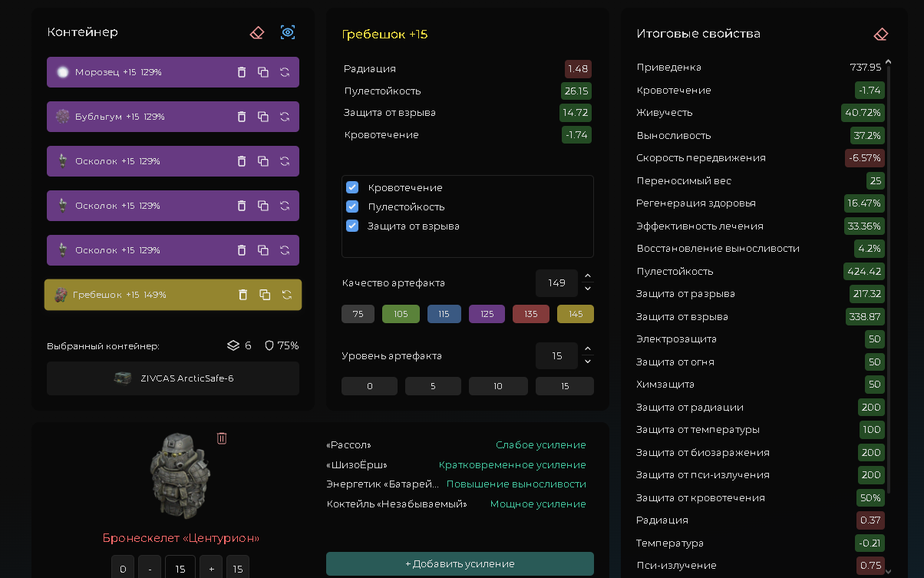Select the Энергетик «Батарей… boost row
Viewport: 924px width, 578px height.
click(x=456, y=484)
